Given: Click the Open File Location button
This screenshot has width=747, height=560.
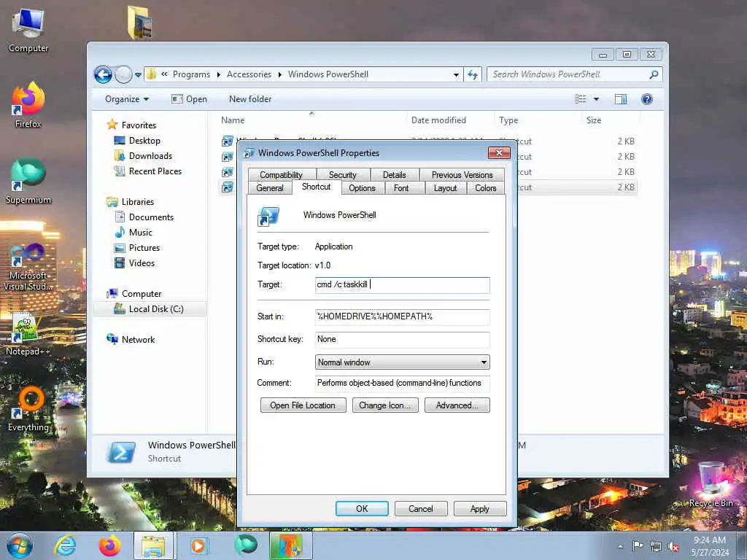Looking at the screenshot, I should click(x=303, y=405).
